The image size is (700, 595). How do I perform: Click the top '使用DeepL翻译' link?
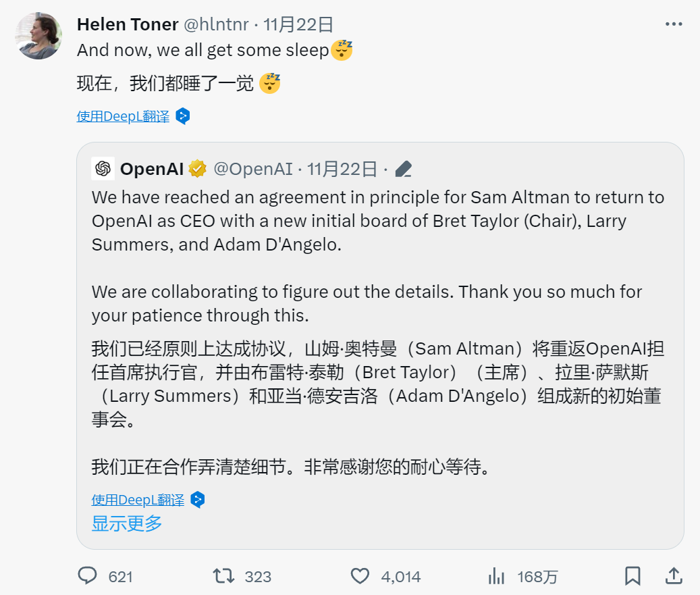click(x=123, y=116)
